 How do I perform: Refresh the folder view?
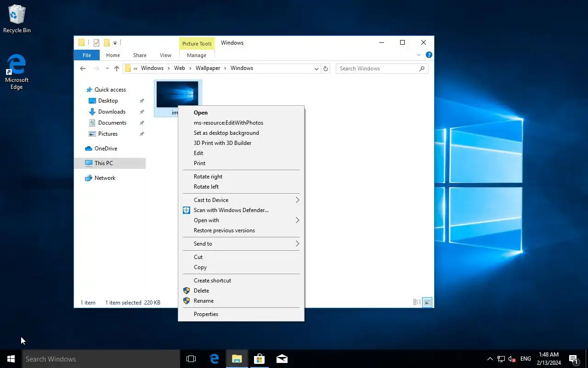(x=326, y=69)
